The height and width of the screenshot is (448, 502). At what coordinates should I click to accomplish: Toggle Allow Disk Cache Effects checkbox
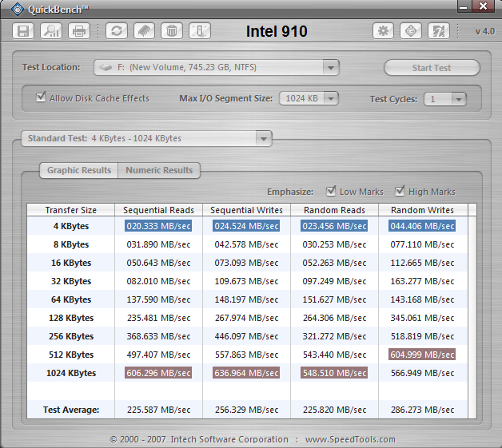(x=41, y=98)
